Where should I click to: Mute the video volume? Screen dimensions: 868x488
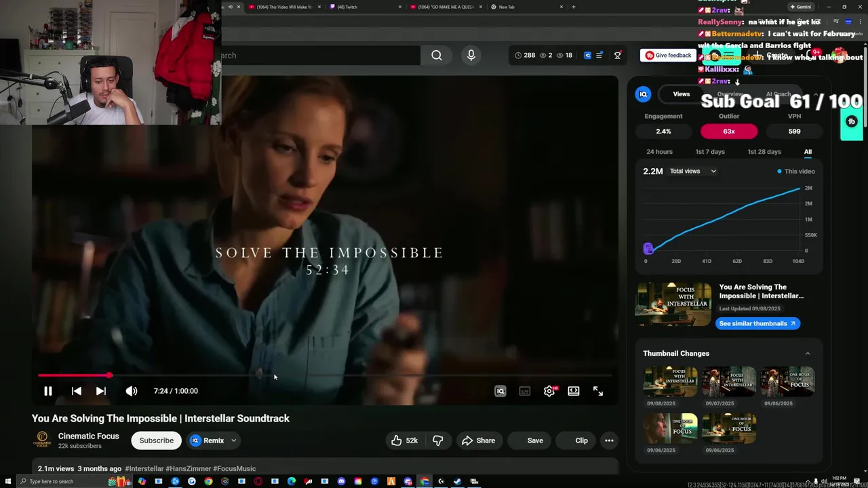click(132, 391)
